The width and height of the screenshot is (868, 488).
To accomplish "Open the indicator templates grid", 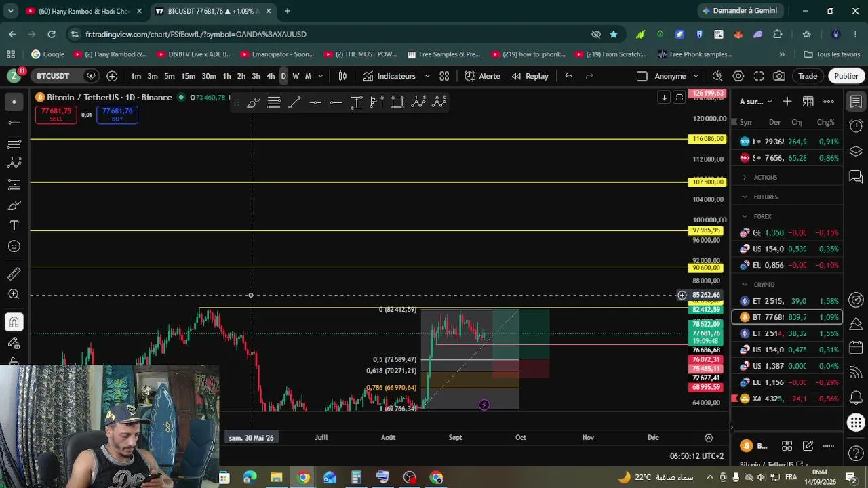I will click(x=444, y=76).
